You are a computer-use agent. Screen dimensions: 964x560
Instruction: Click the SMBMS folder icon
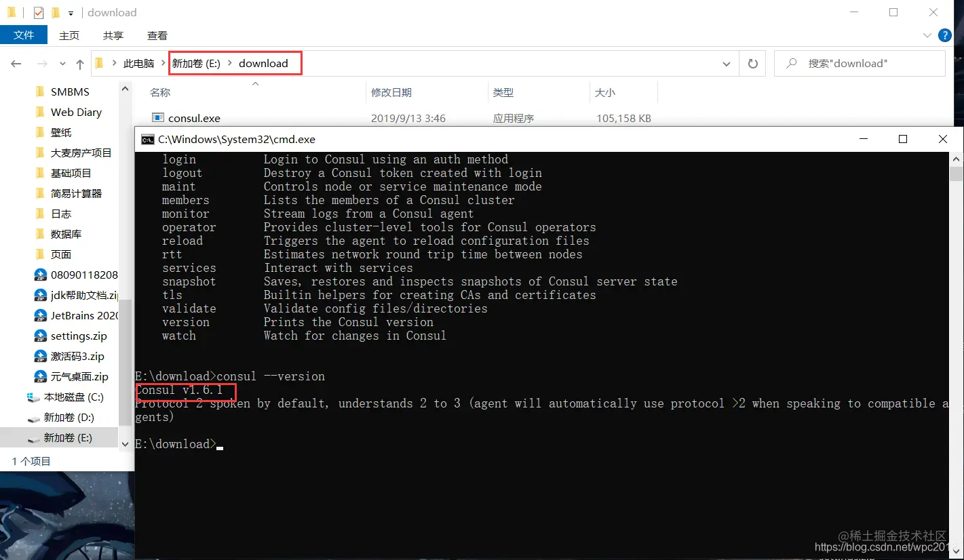[x=39, y=92]
